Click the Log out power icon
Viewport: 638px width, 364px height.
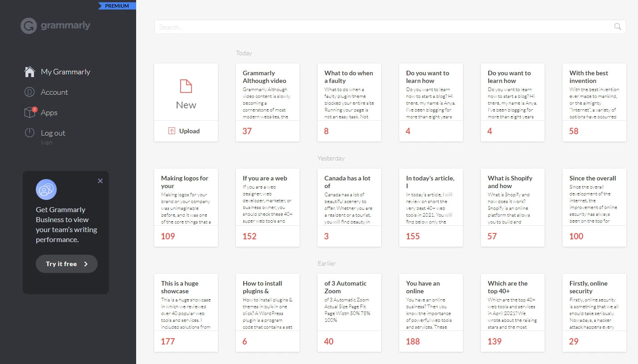tap(29, 133)
